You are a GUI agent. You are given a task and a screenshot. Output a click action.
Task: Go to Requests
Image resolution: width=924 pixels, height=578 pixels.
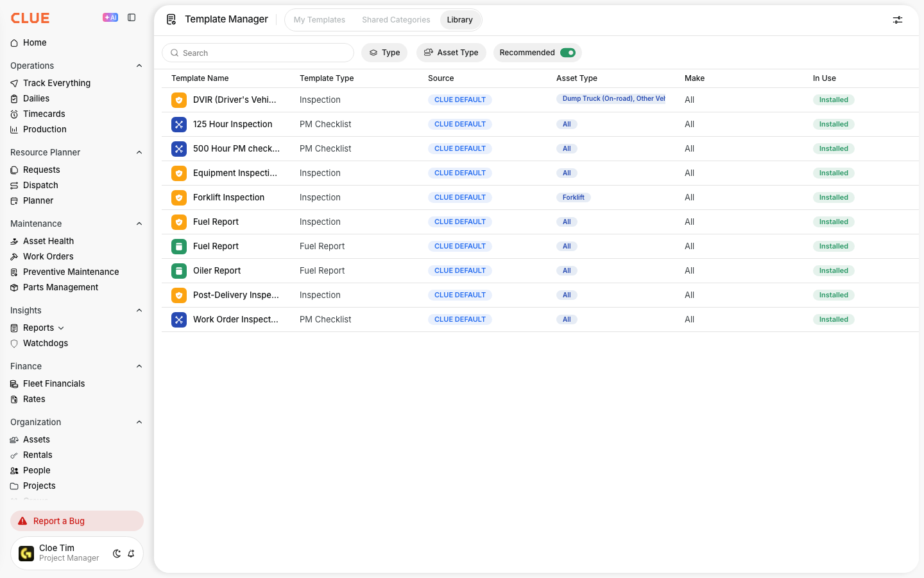click(x=41, y=170)
